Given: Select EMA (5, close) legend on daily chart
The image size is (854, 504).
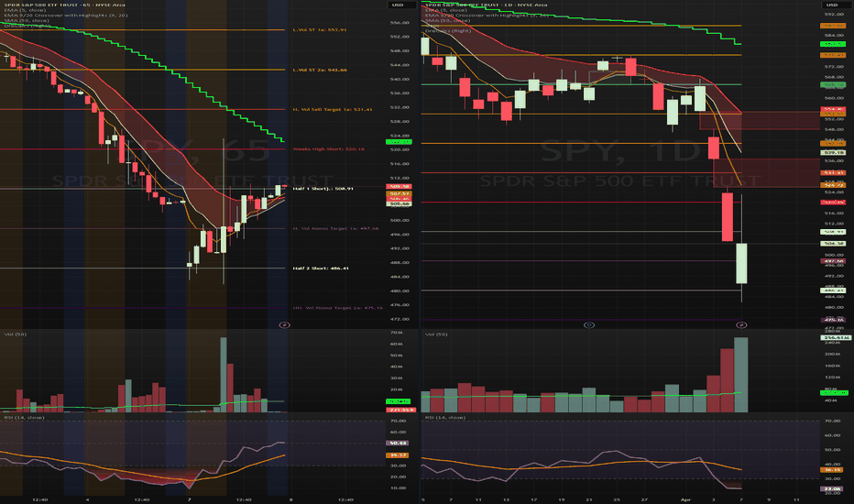Looking at the screenshot, I should [x=445, y=10].
